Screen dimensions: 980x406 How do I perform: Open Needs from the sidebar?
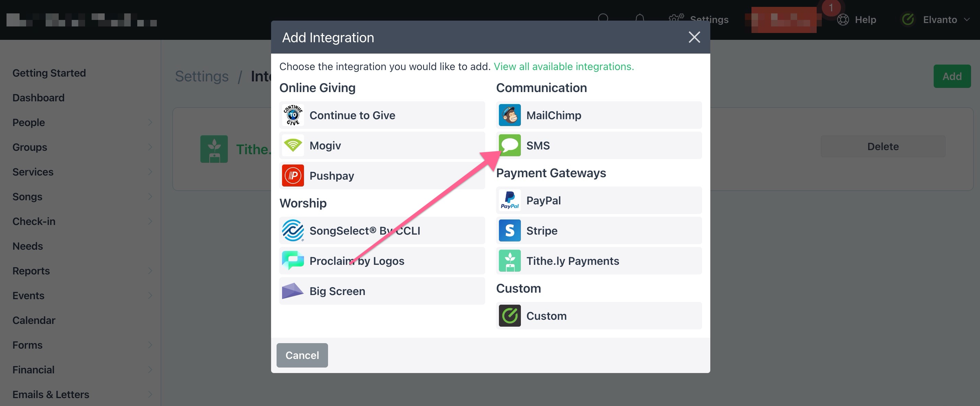tap(27, 246)
